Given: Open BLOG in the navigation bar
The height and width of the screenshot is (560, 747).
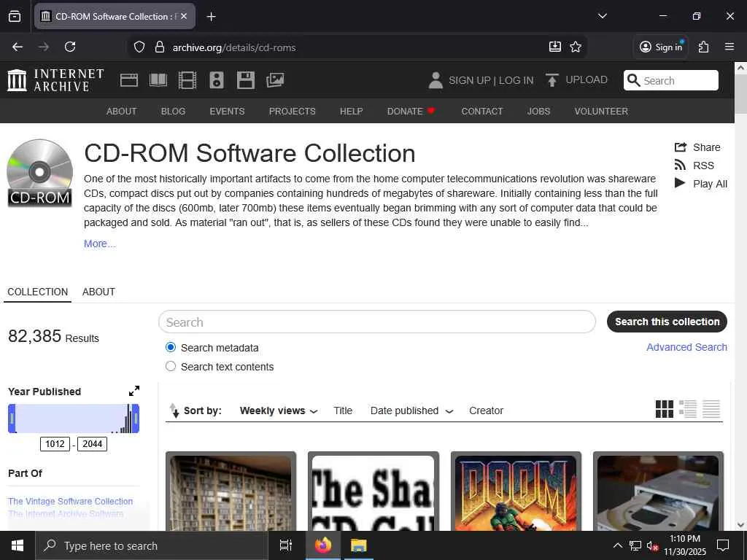Looking at the screenshot, I should coord(173,111).
